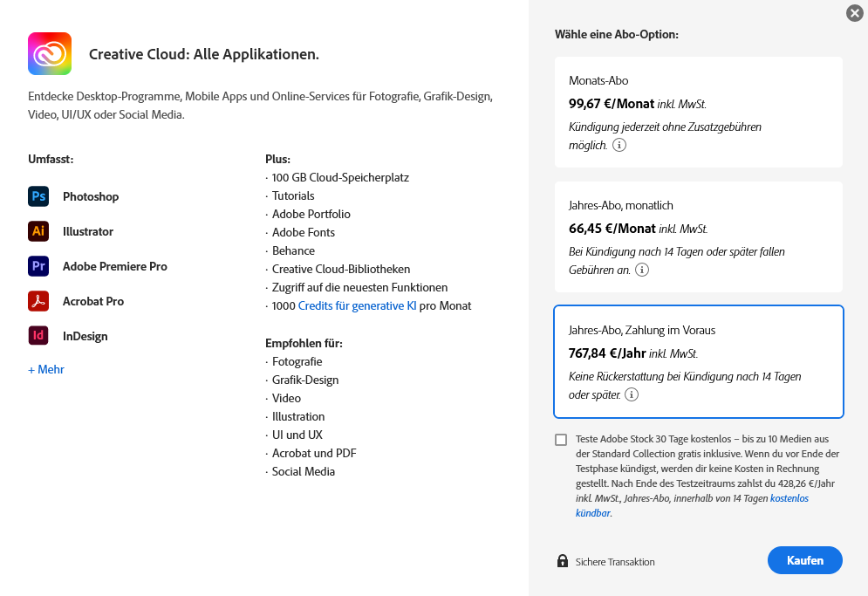
Task: Click 'Creative Cloud-Bibliotheken' list item
Action: 341,269
